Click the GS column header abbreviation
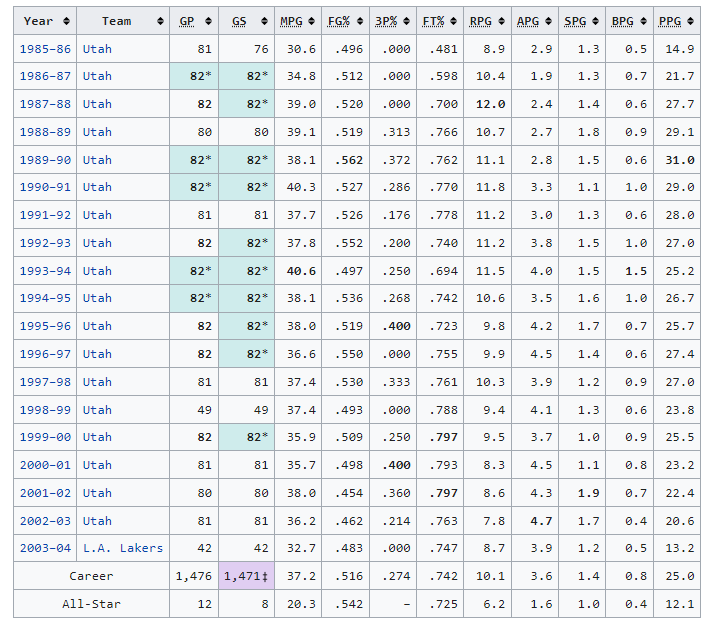Image resolution: width=721 pixels, height=629 pixels. click(x=239, y=21)
